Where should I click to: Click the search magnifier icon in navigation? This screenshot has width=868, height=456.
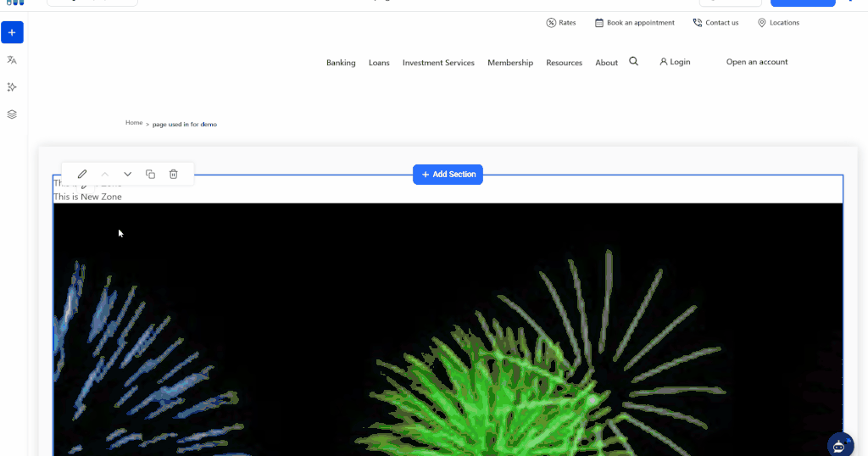click(634, 61)
